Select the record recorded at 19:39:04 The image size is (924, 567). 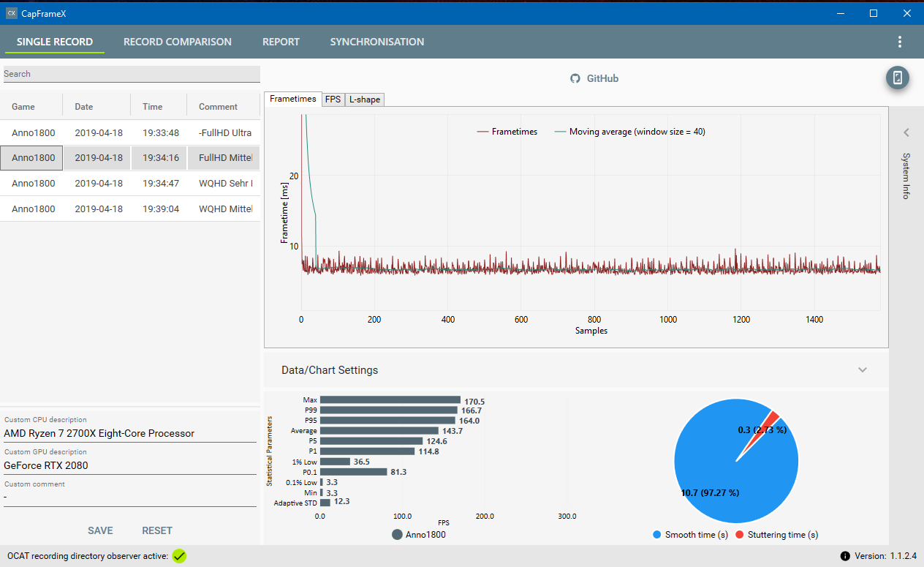[130, 209]
